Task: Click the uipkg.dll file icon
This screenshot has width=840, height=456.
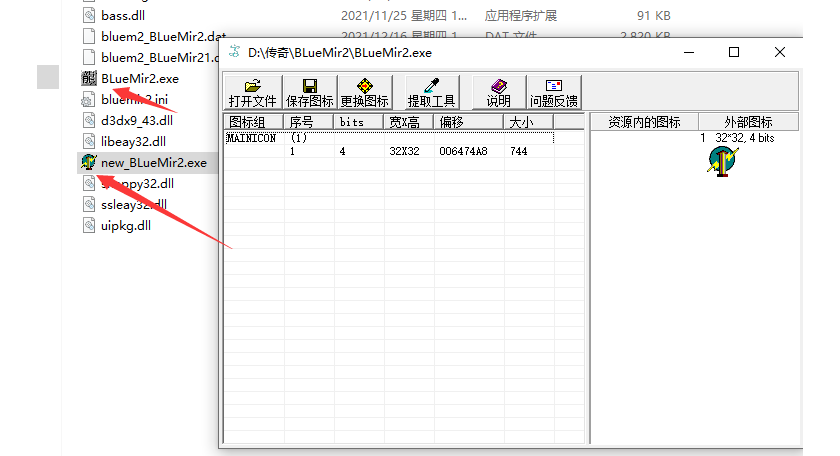Action: coord(89,225)
